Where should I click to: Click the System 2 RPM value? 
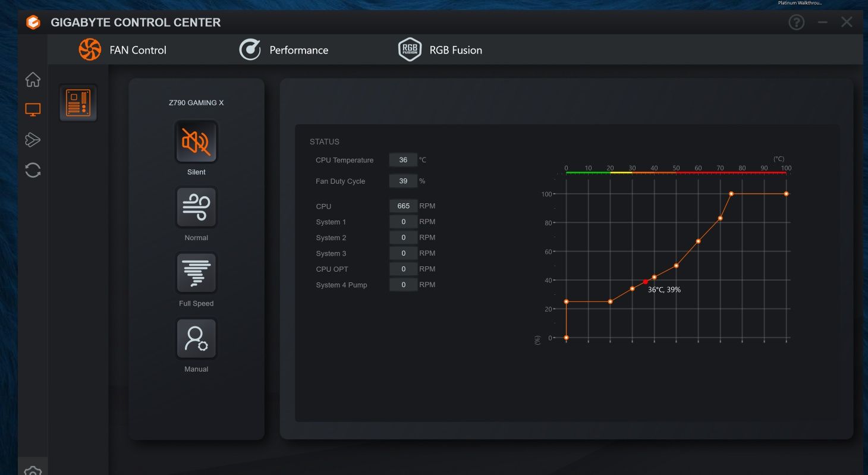(403, 237)
